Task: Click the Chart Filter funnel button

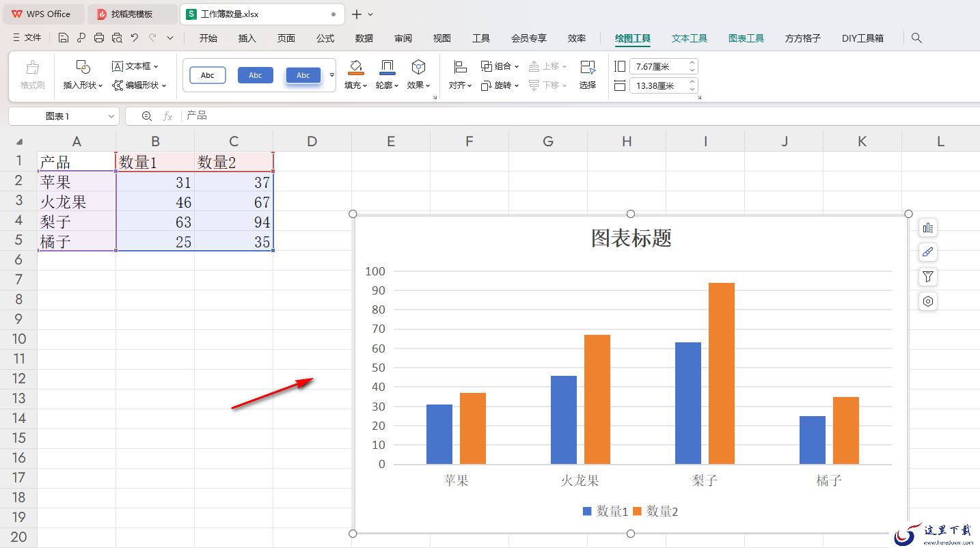Action: click(x=928, y=277)
